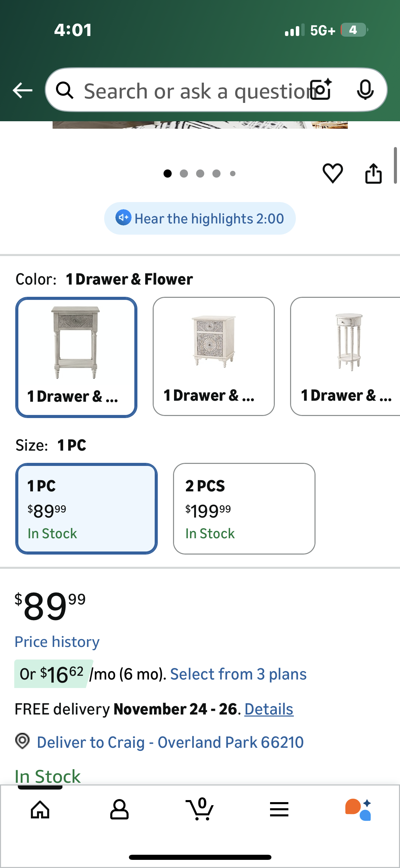Open Price history link
The height and width of the screenshot is (868, 400).
click(57, 642)
